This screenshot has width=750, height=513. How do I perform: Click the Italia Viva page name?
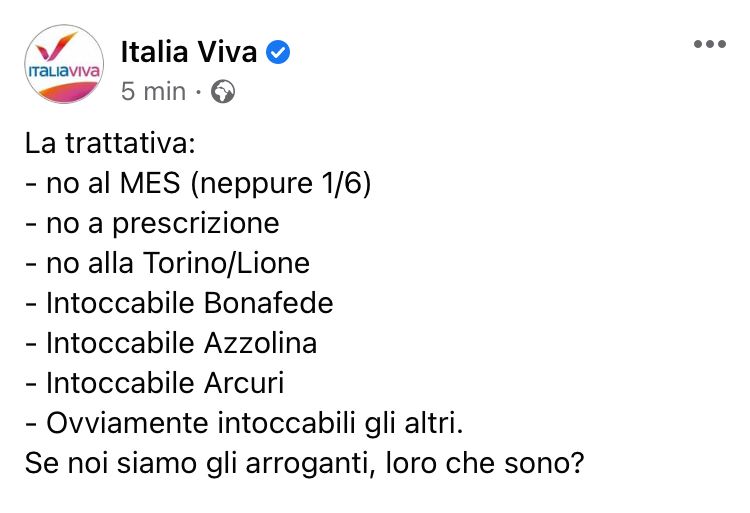(189, 52)
